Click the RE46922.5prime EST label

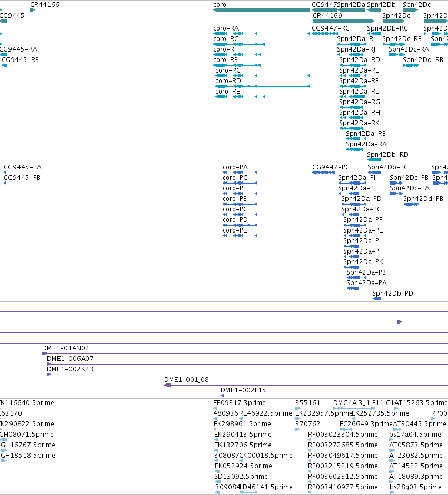click(265, 413)
